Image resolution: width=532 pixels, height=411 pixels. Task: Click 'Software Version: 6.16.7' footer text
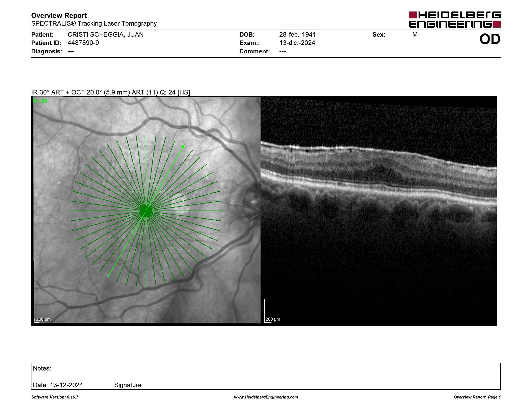click(x=55, y=397)
